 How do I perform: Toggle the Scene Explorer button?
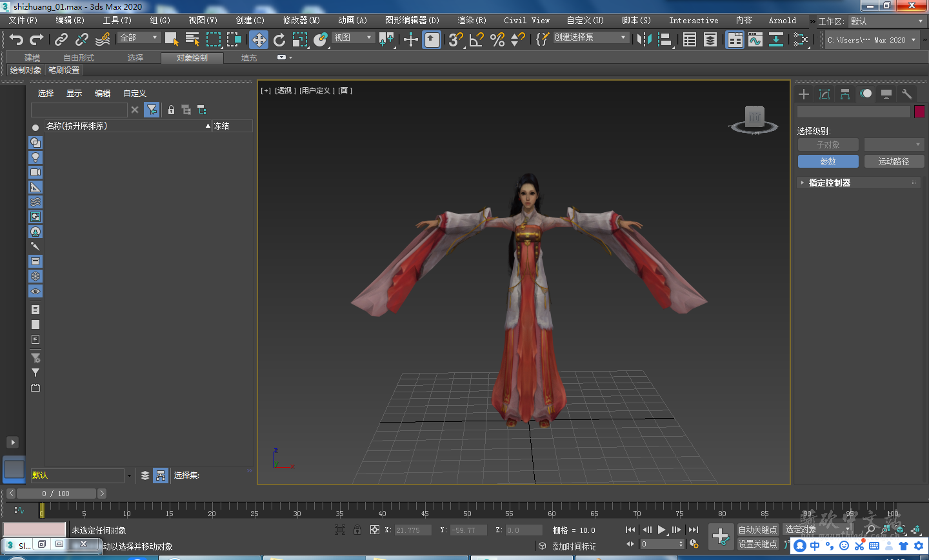[690, 39]
